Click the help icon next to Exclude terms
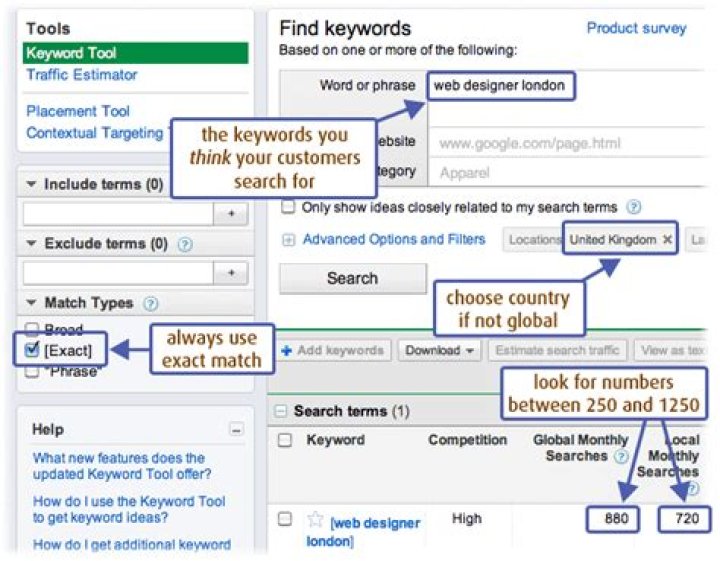Screen dimensions: 720x561 185,244
